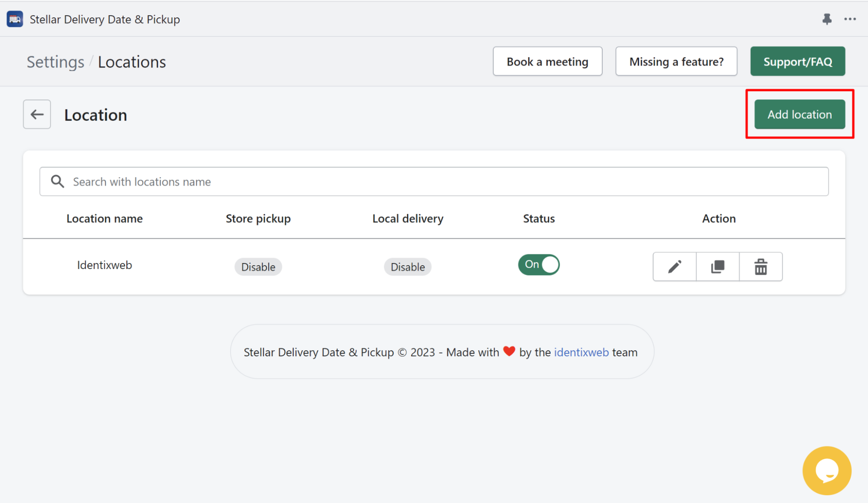
Task: Click the app logo icon top-left
Action: 15,19
